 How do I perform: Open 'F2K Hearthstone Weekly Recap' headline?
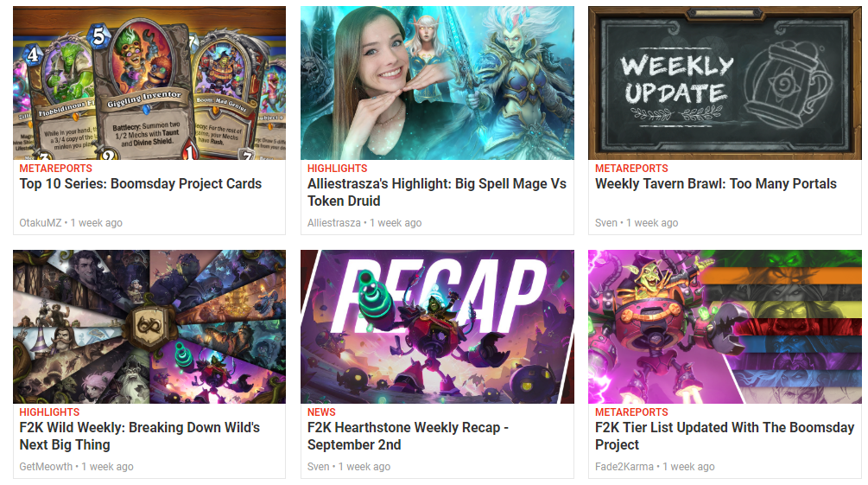(408, 437)
